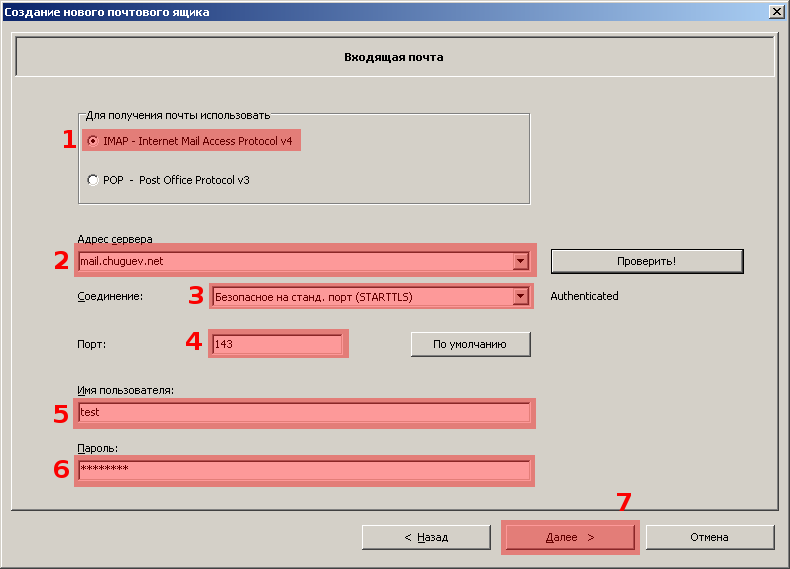The width and height of the screenshot is (790, 569).
Task: Click the Имя пользователя label
Action: (x=125, y=390)
